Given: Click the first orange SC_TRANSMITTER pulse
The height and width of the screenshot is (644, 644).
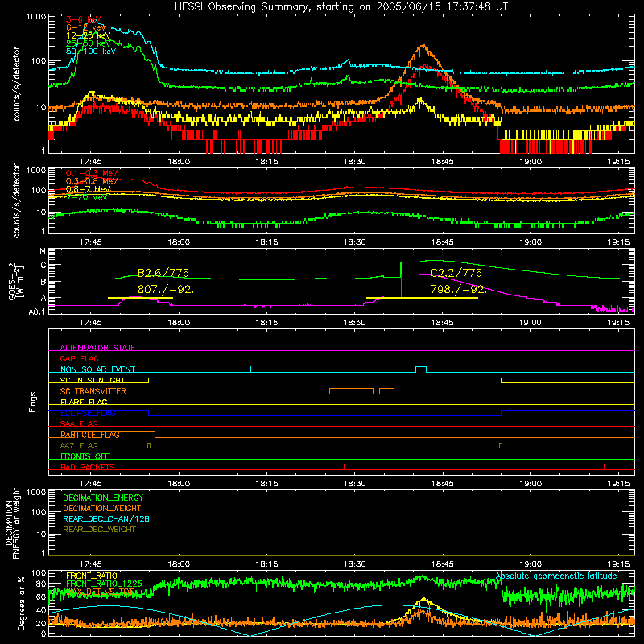Looking at the screenshot, I should pyautogui.click(x=352, y=390).
